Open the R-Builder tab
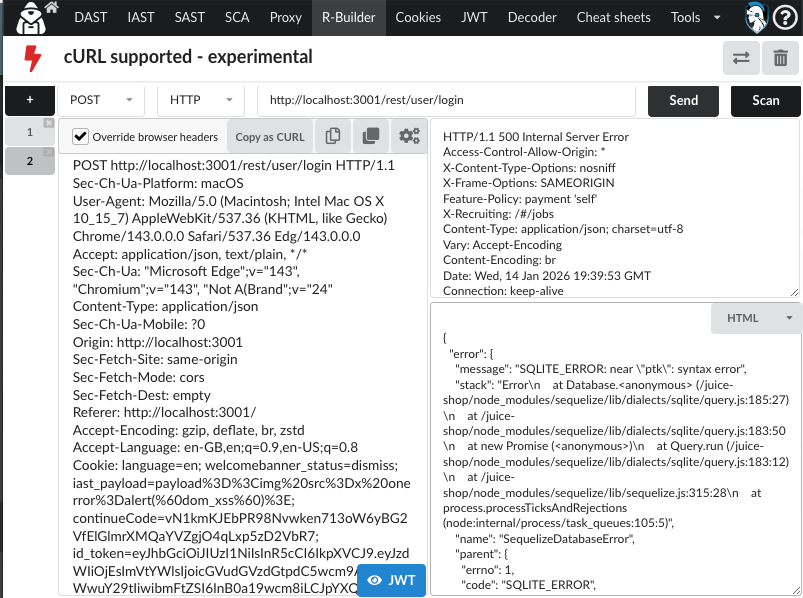 click(348, 17)
